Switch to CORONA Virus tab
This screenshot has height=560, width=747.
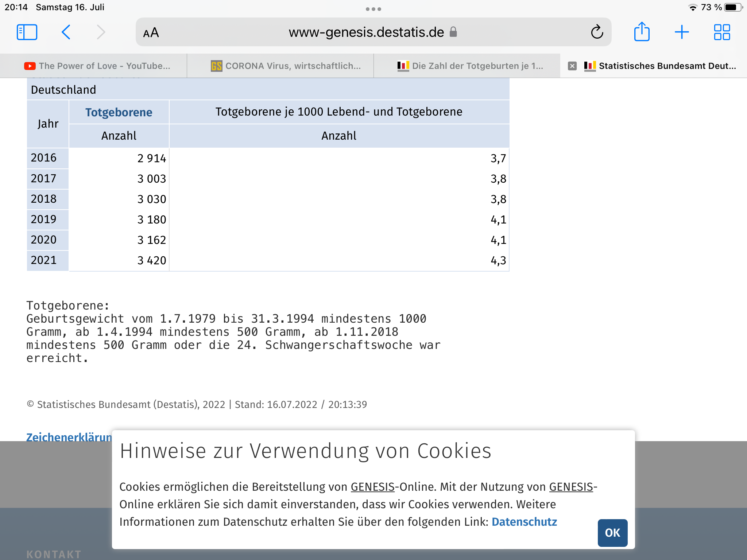click(x=286, y=66)
